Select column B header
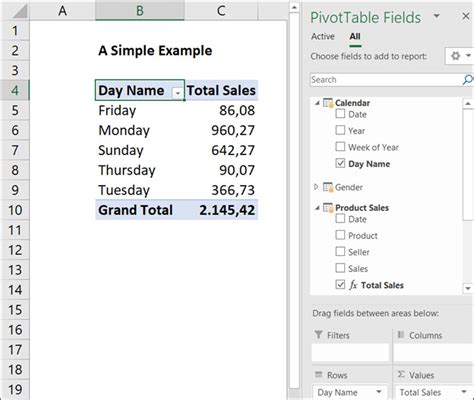Screen dimensions: 474x400 click(x=140, y=11)
